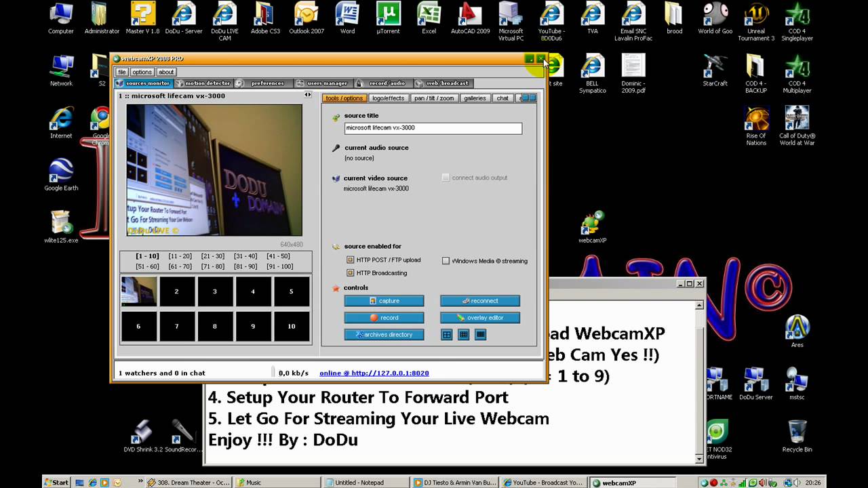Screen dimensions: 868x488
Task: Open the archives directory
Action: (x=384, y=335)
